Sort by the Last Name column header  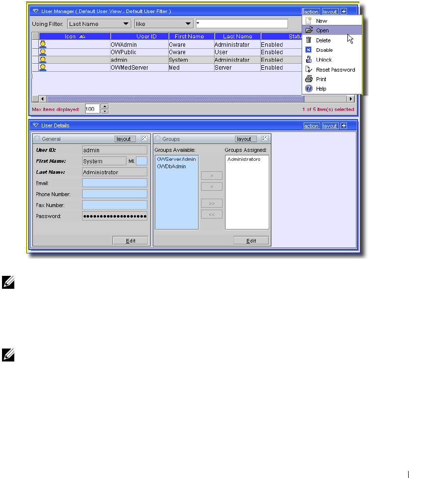tap(238, 36)
